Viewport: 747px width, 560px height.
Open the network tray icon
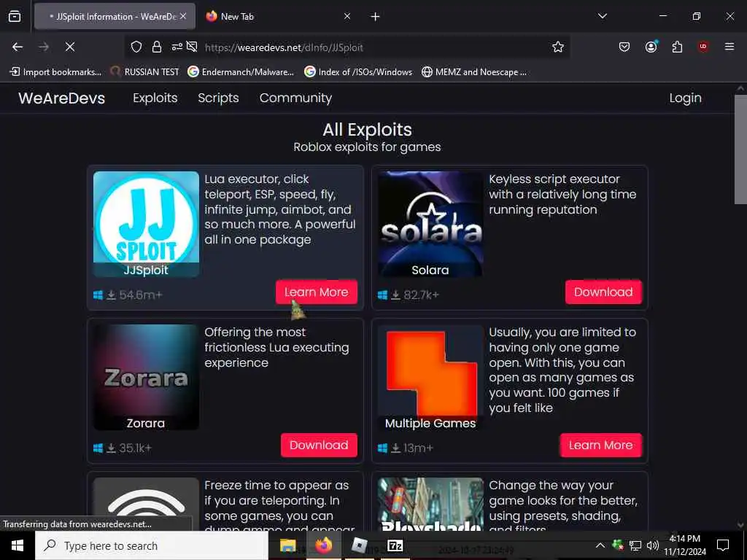(635, 545)
